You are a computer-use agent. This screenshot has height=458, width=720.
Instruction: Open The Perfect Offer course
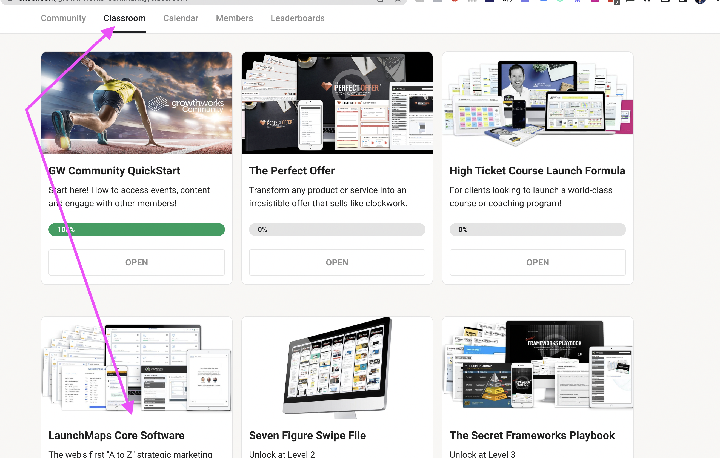[x=337, y=262]
